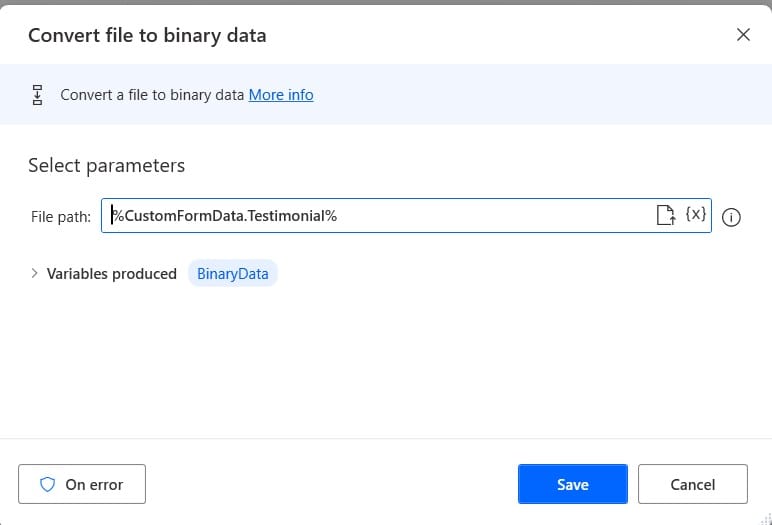Open the variable picker {x} icon
The image size is (772, 525).
(695, 214)
